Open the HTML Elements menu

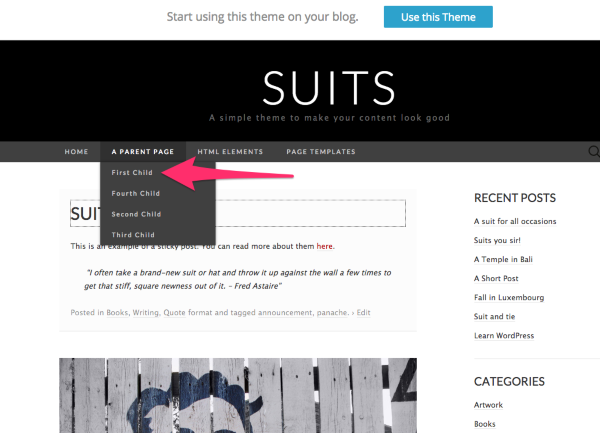click(230, 152)
